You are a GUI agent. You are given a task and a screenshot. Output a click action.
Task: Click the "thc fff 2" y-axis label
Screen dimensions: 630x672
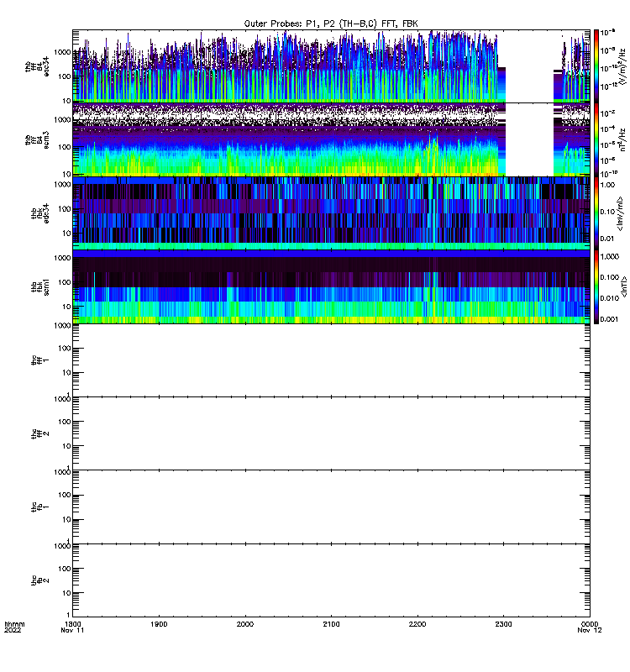[40, 433]
